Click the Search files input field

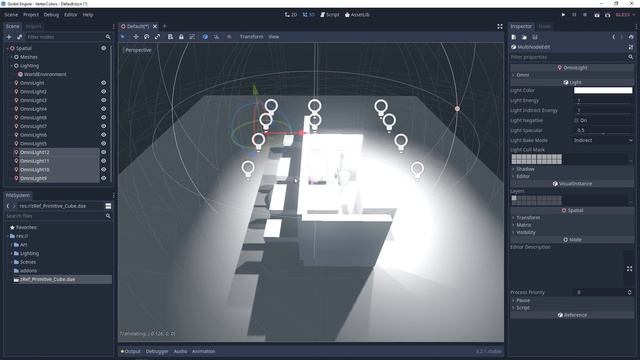coord(54,216)
